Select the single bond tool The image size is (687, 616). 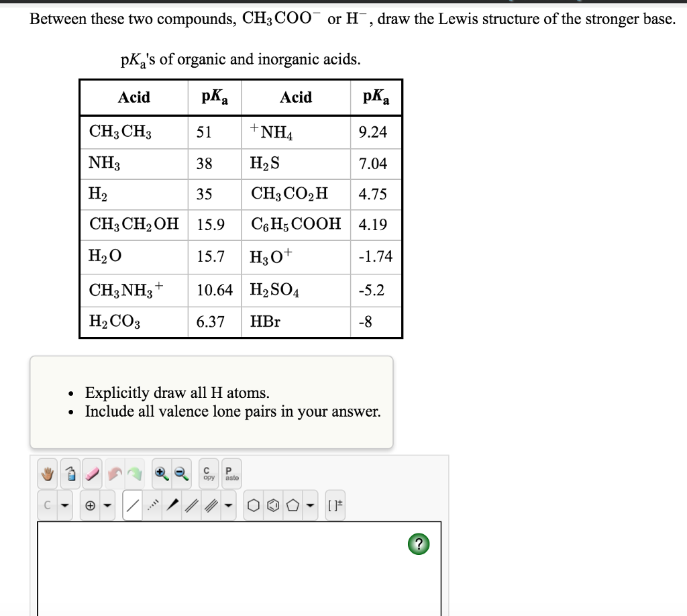[132, 505]
